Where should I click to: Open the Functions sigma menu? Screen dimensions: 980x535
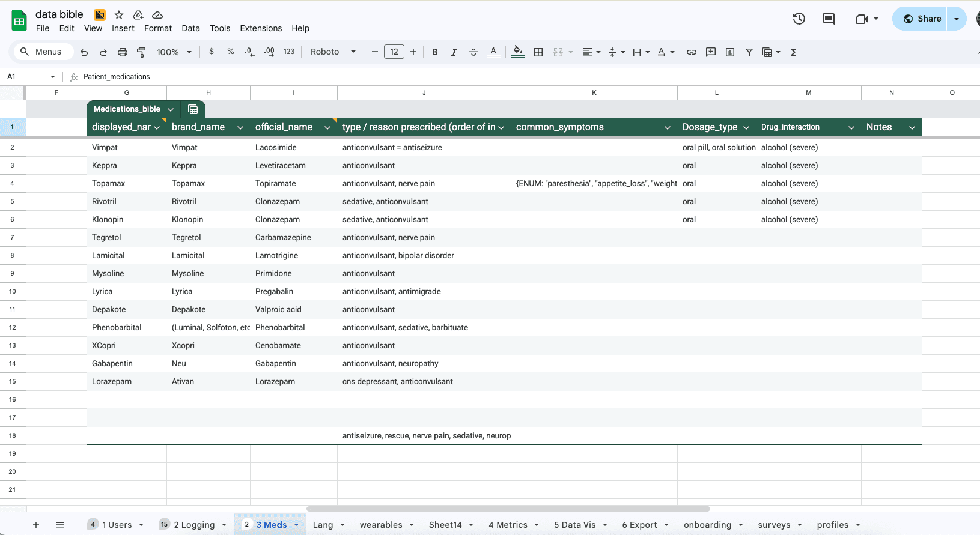(794, 52)
